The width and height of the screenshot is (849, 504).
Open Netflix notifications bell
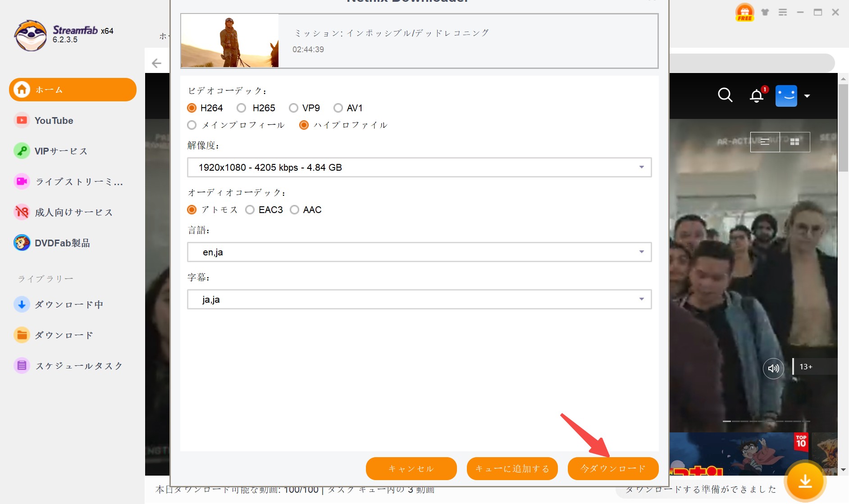(x=757, y=95)
